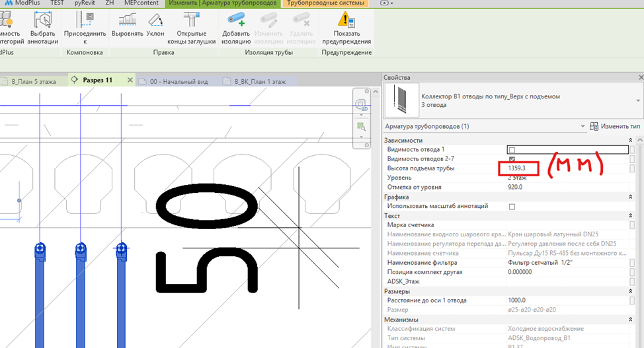Close the Разрез 11 view tab
The height and width of the screenshot is (348, 644).
[x=130, y=80]
